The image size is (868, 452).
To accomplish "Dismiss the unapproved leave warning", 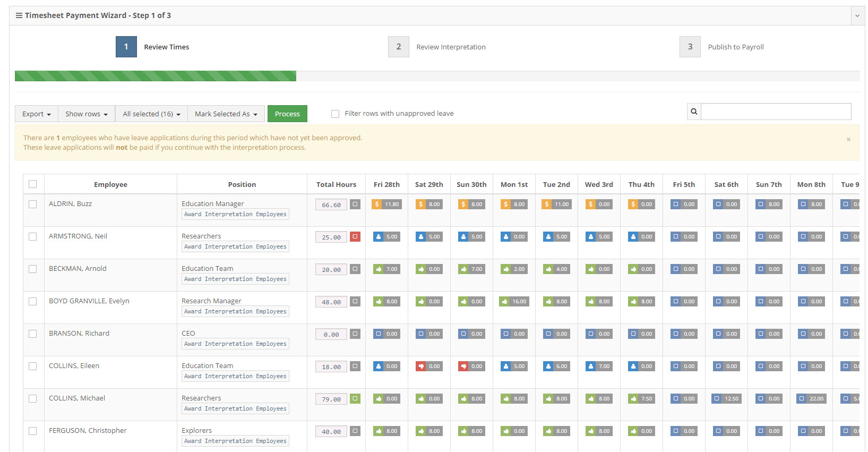I will click(848, 139).
